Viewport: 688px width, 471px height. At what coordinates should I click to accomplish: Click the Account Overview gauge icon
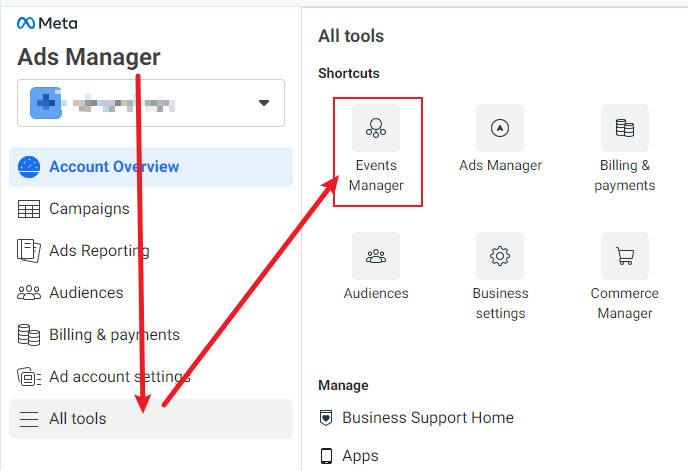tap(30, 167)
